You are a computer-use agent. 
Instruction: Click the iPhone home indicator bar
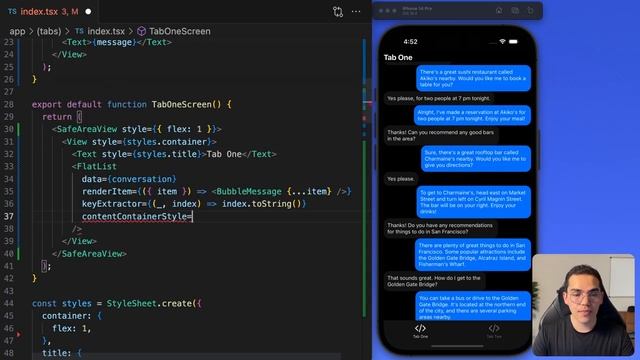(457, 346)
